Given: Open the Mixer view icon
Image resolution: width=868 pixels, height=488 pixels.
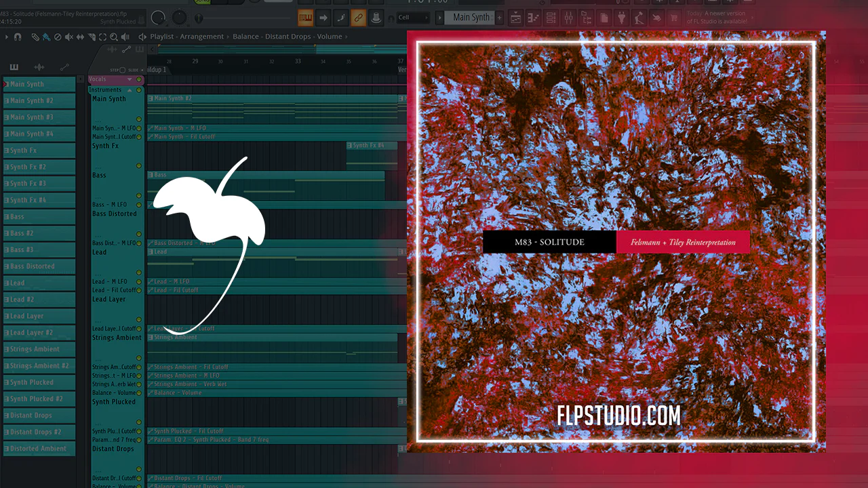Looking at the screenshot, I should 569,18.
